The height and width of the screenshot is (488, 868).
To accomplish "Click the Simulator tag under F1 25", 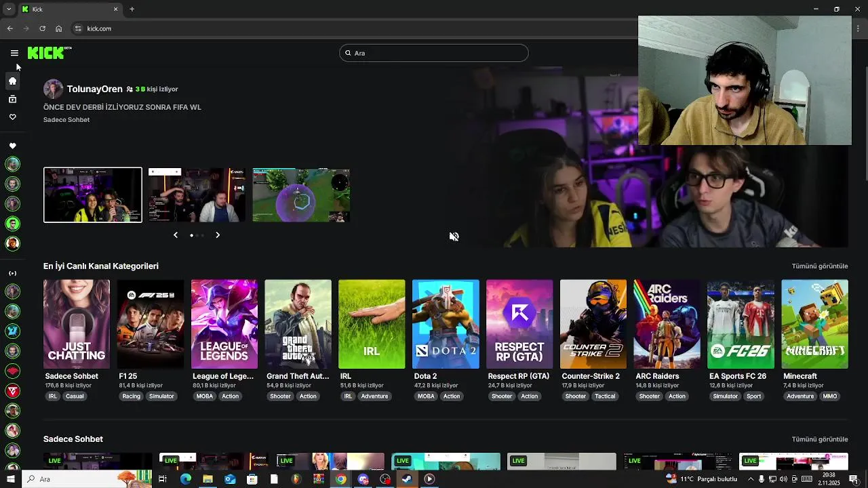I will 161,396.
